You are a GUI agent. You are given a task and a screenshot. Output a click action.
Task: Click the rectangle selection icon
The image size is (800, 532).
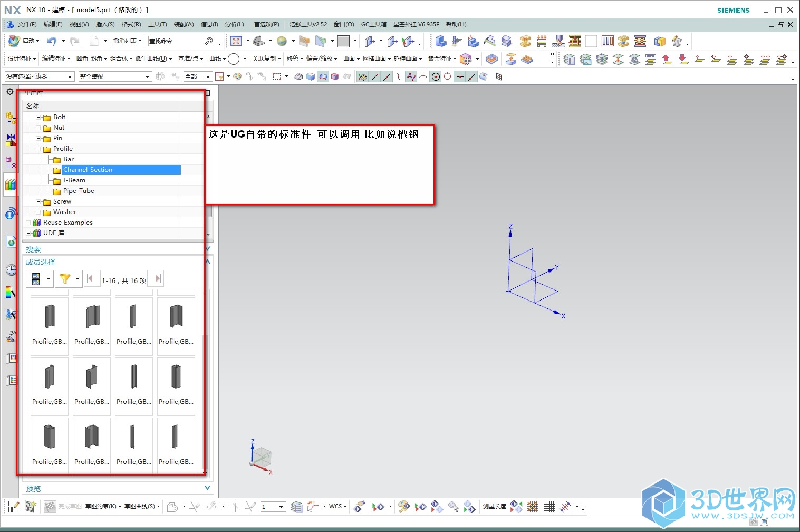point(277,76)
